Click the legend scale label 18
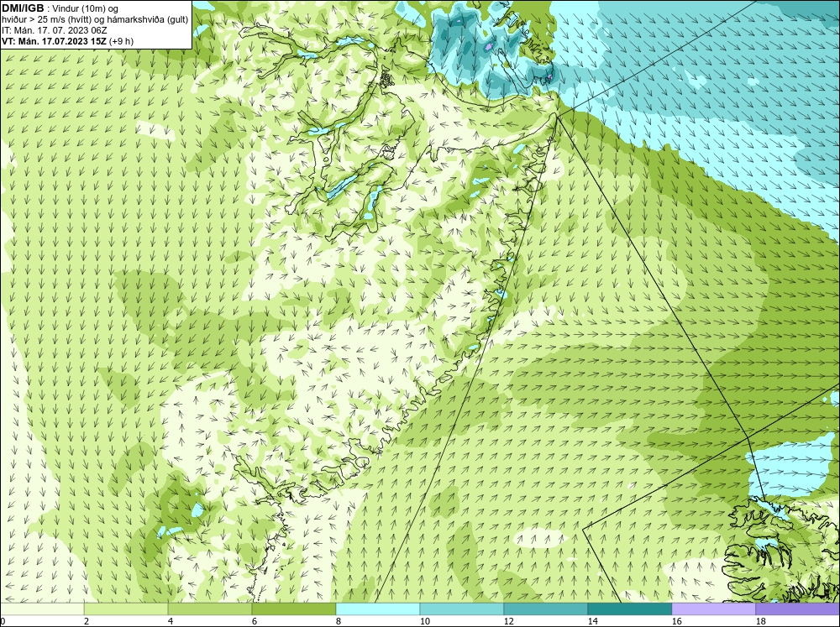The image size is (840, 627). (760, 621)
